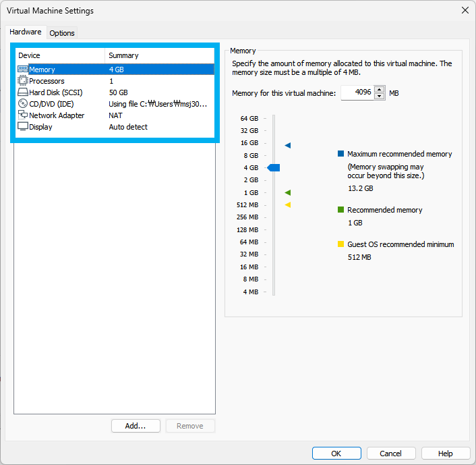Click the Display monitor icon
476x465 pixels.
pos(23,126)
